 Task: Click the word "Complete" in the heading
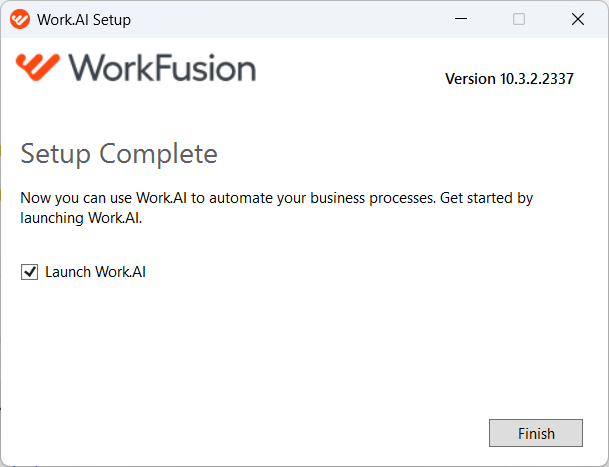pyautogui.click(x=158, y=154)
